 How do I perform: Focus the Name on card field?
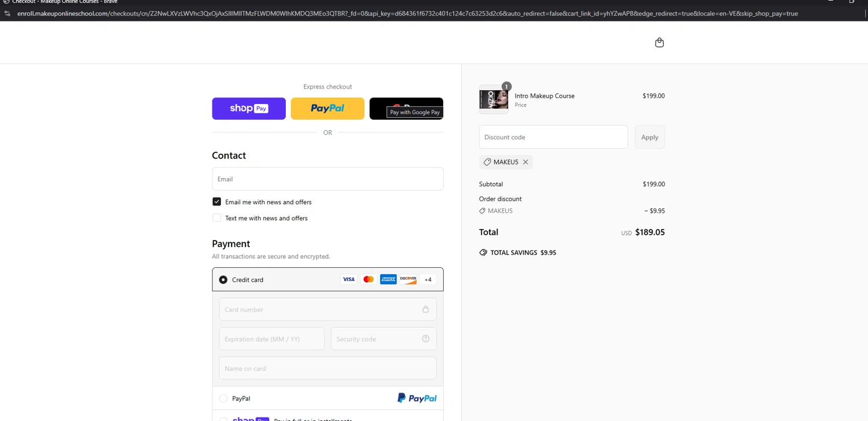point(328,368)
